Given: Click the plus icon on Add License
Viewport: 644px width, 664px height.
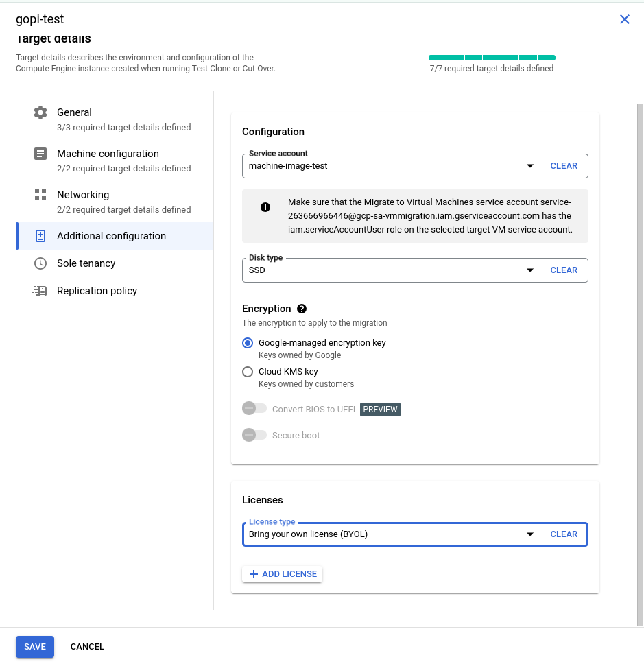Looking at the screenshot, I should [253, 574].
